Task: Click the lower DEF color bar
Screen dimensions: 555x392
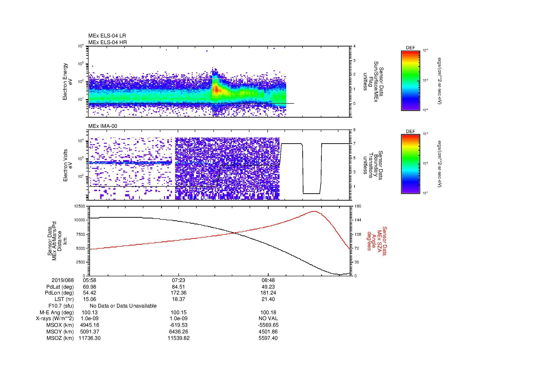Action: coord(410,164)
